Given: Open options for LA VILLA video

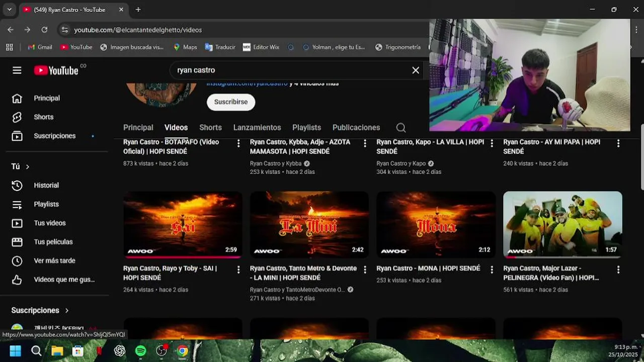Looking at the screenshot, I should [492, 143].
